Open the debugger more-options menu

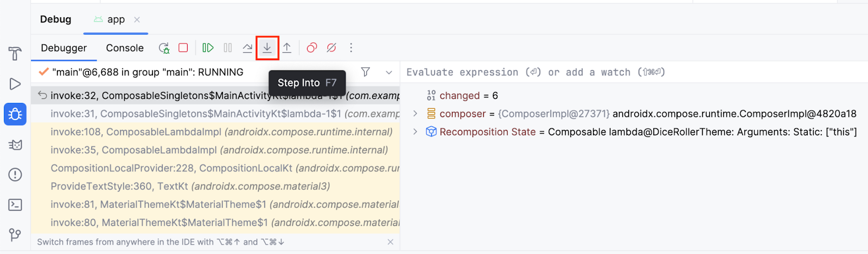pyautogui.click(x=351, y=48)
